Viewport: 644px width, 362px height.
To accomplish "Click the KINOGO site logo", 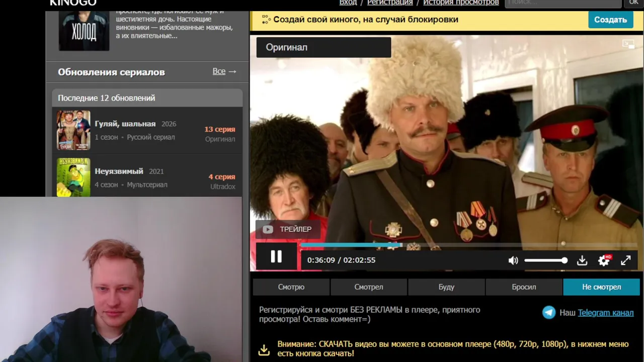I will click(73, 3).
